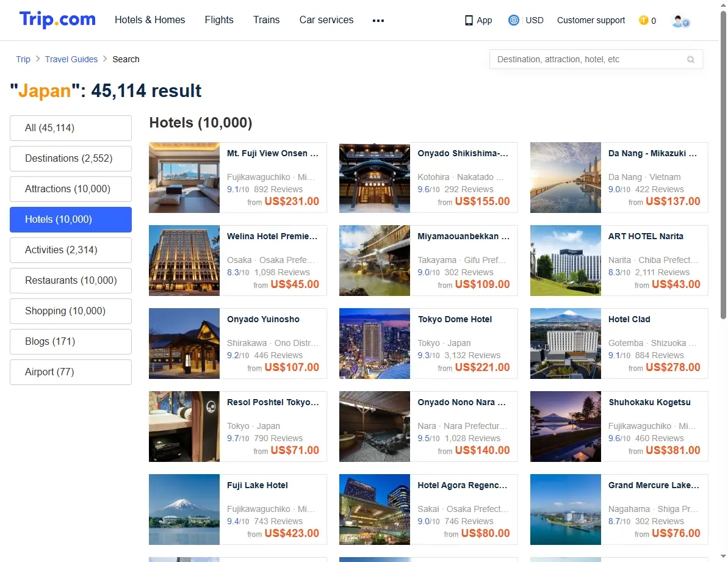Open Mt. Fuji View Onsen thumbnail
Screen dimensions: 728x562
click(184, 178)
